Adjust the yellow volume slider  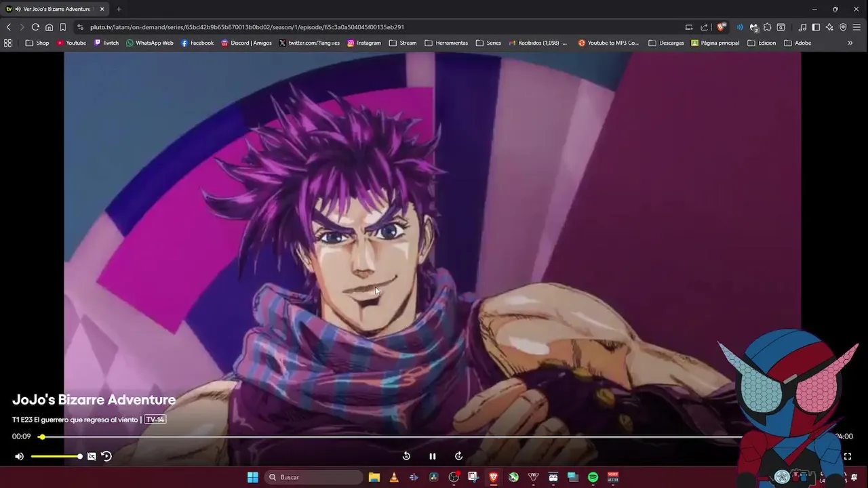pos(56,456)
